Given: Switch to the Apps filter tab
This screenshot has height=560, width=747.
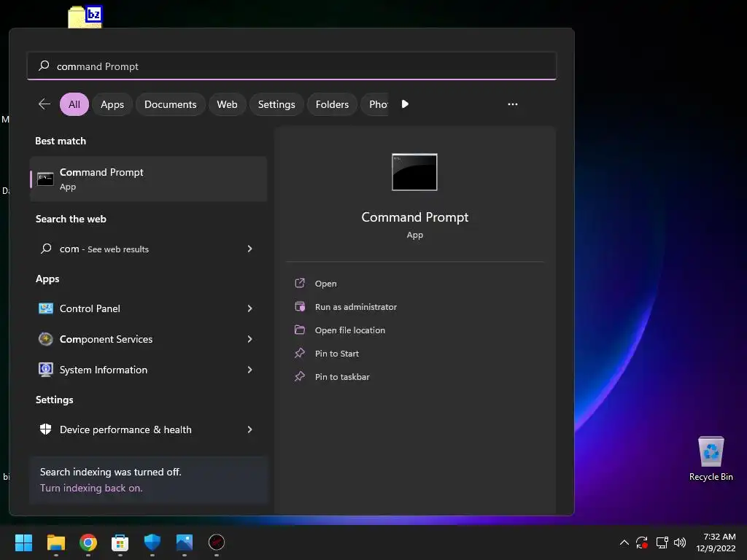Looking at the screenshot, I should pyautogui.click(x=112, y=104).
